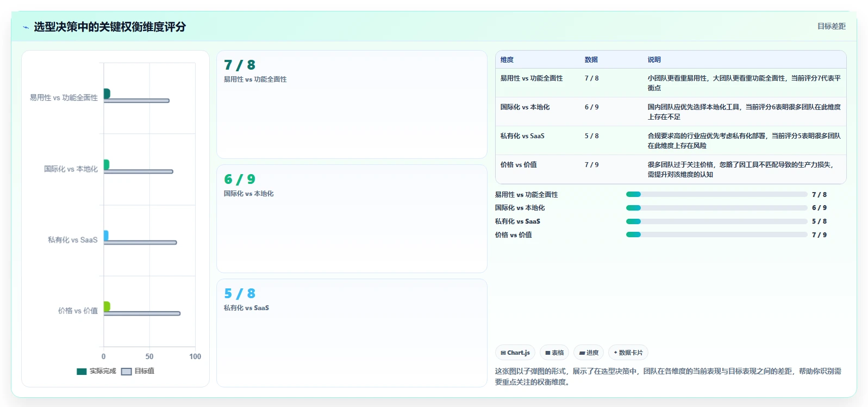
Task: Click description starting 国内团队应优先选择本地化工具
Action: click(744, 112)
